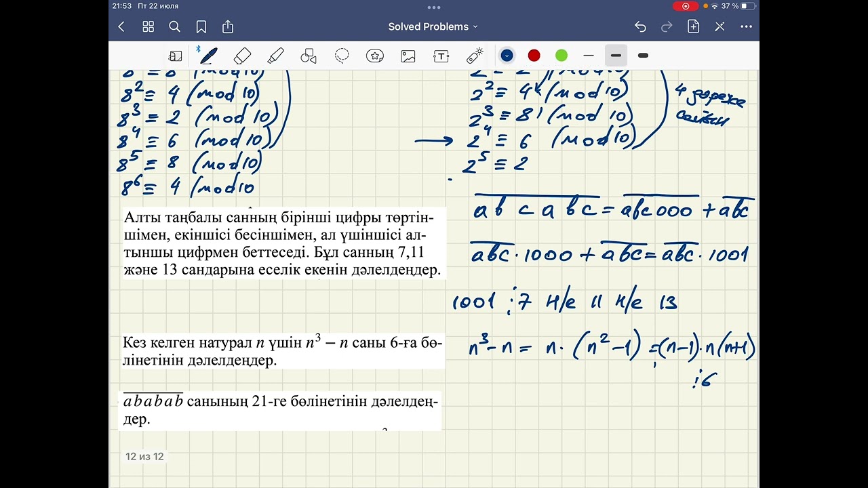Expand the Solved Problems title dropdown

click(475, 27)
